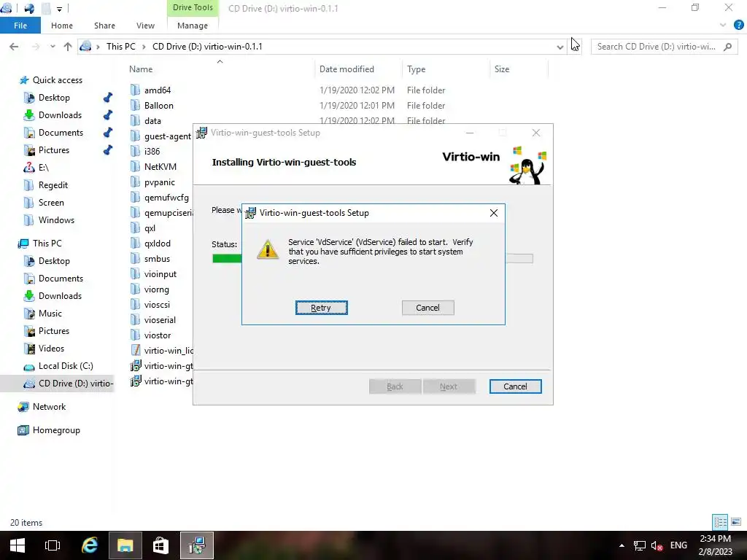This screenshot has width=747, height=560.
Task: Cancel the VdService error dialog
Action: tap(427, 308)
